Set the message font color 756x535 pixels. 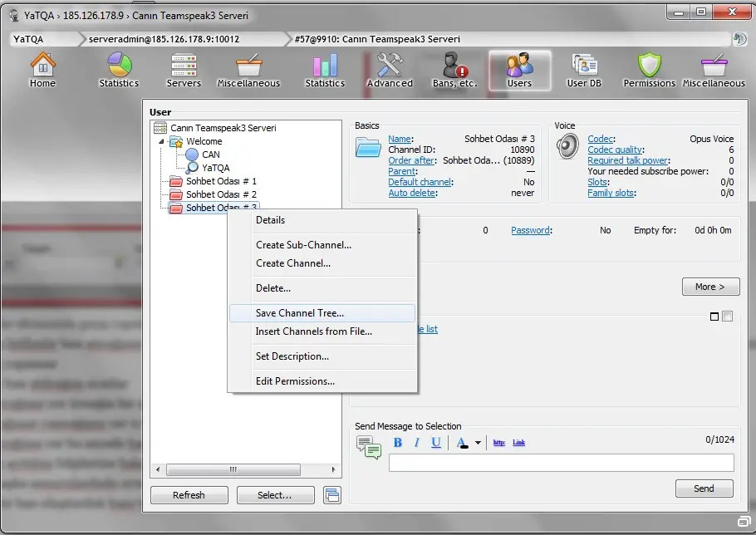(x=462, y=443)
